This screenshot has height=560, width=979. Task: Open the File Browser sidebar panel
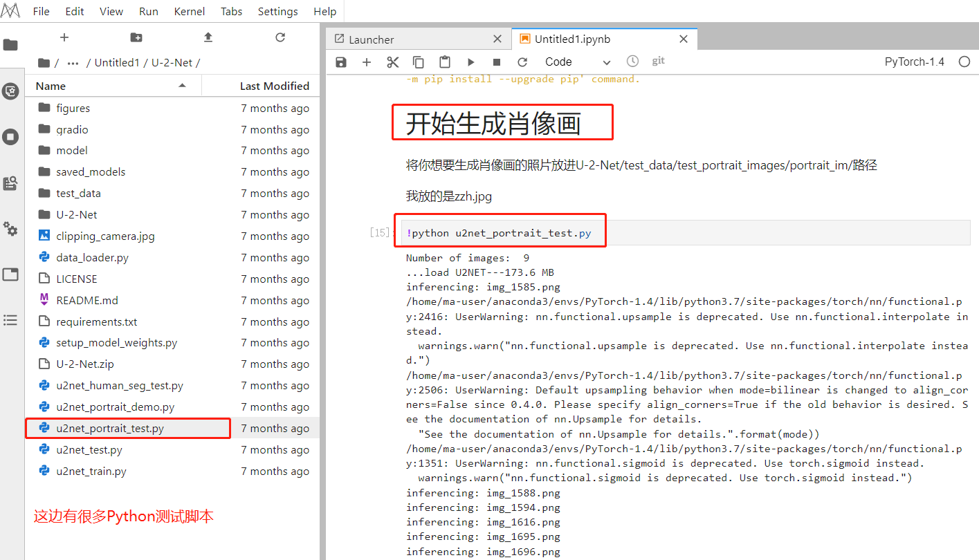click(x=10, y=45)
